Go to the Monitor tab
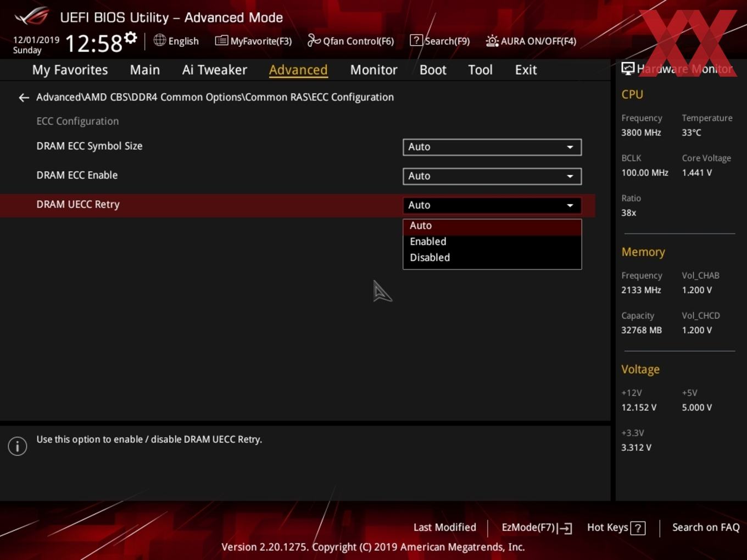Screen dimensions: 747x560 pos(374,70)
